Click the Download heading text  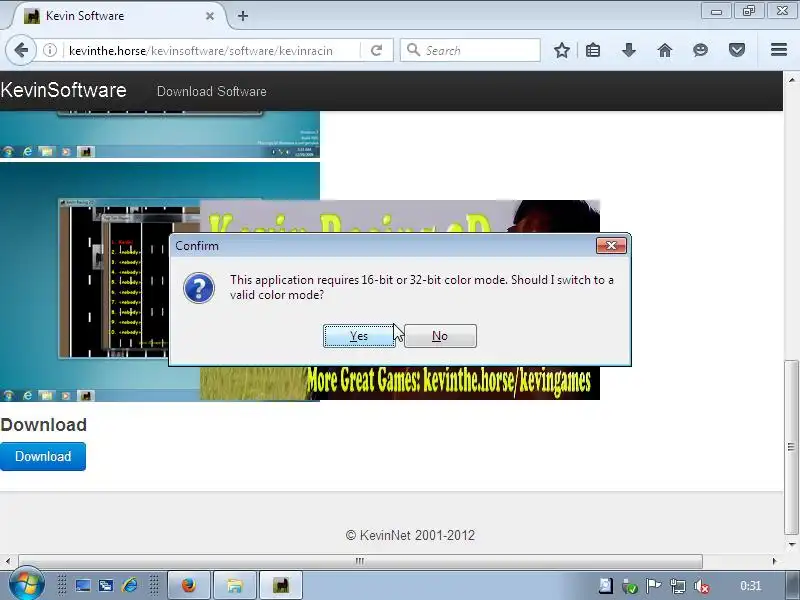43,424
